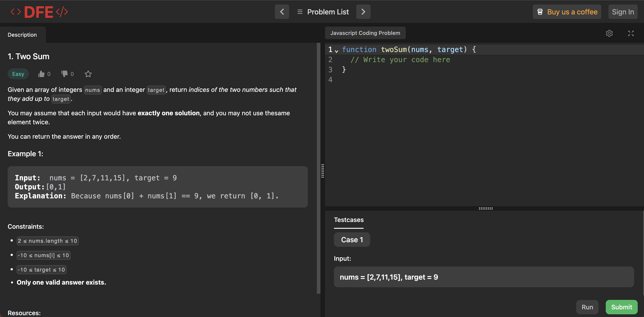Select the Case 1 testcase
Image resolution: width=644 pixels, height=317 pixels.
[x=352, y=240]
